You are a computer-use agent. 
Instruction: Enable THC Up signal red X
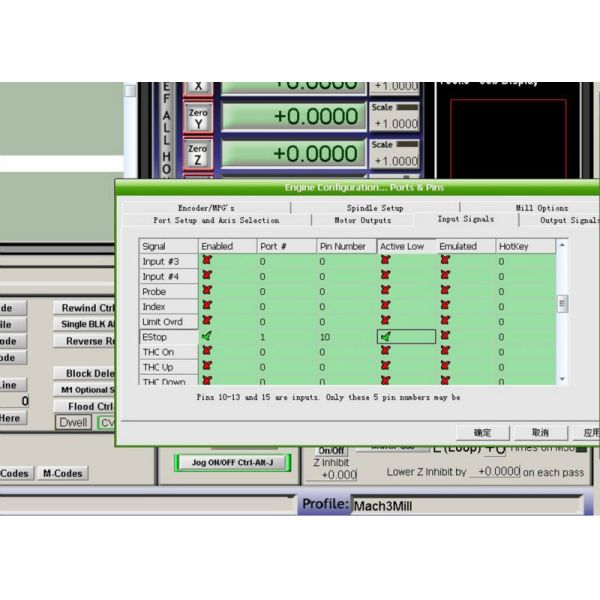[x=207, y=367]
